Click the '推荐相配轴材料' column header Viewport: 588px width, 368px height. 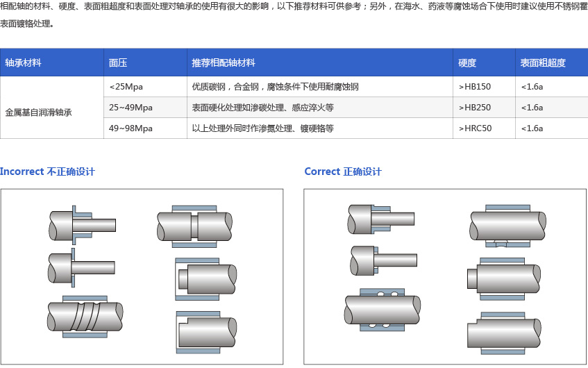(x=224, y=62)
